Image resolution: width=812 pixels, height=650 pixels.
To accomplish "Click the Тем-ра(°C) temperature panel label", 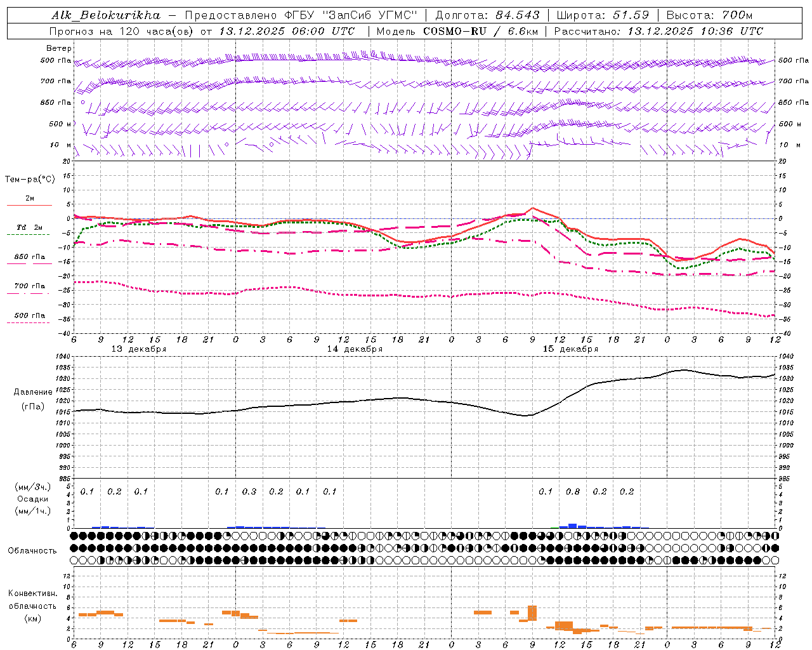I will click(30, 180).
